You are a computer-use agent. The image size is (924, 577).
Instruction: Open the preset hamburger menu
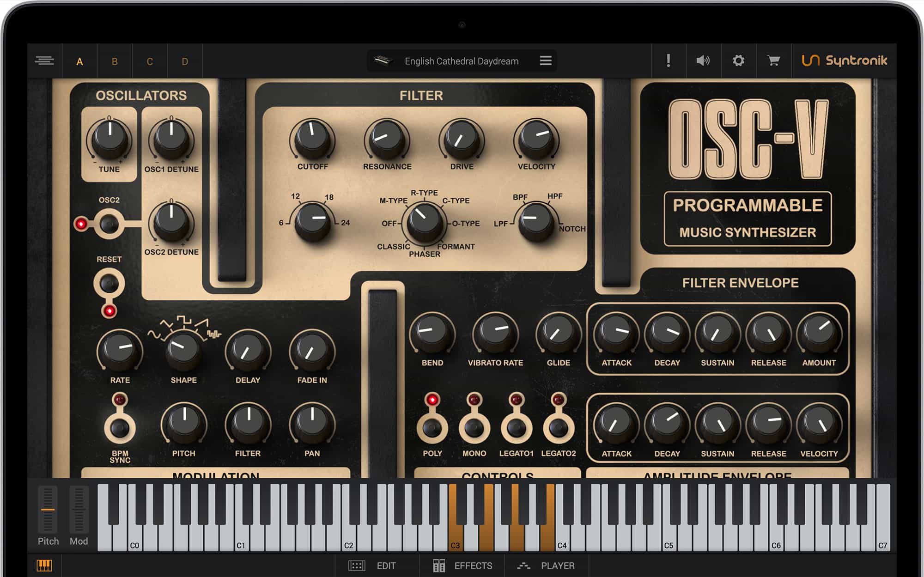pyautogui.click(x=546, y=61)
